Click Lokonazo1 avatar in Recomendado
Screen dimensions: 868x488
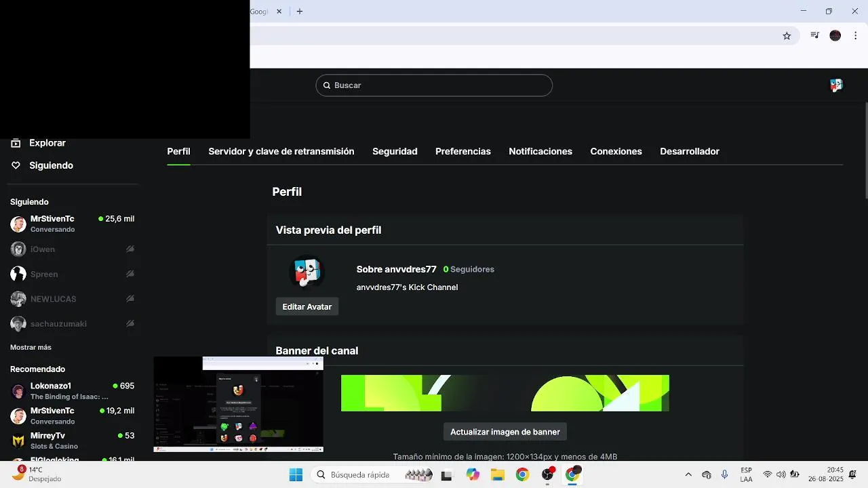pos(18,392)
